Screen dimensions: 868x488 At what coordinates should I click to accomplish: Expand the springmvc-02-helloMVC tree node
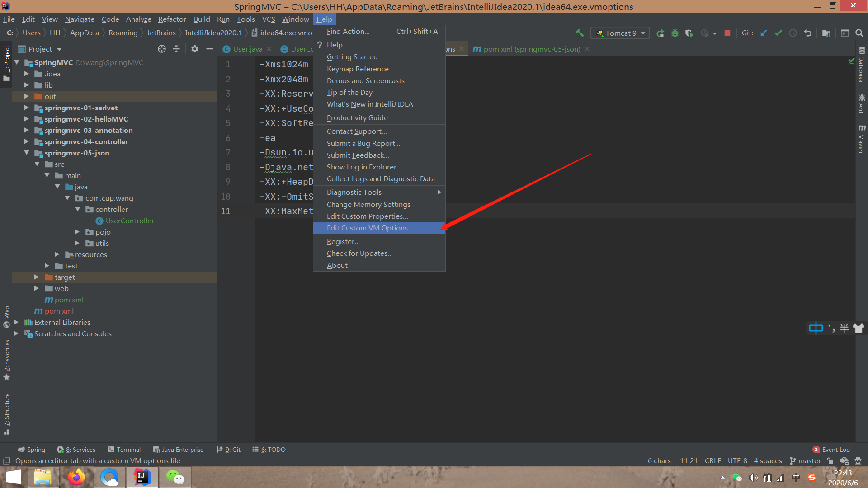click(x=27, y=119)
